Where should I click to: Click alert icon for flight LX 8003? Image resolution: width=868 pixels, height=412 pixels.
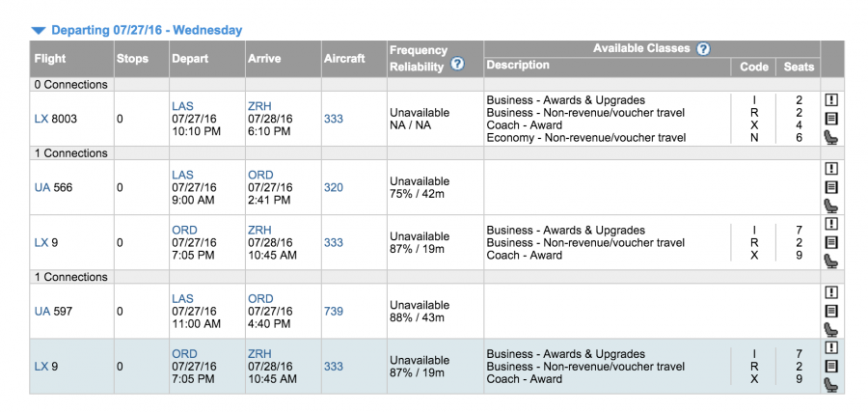coord(830,99)
